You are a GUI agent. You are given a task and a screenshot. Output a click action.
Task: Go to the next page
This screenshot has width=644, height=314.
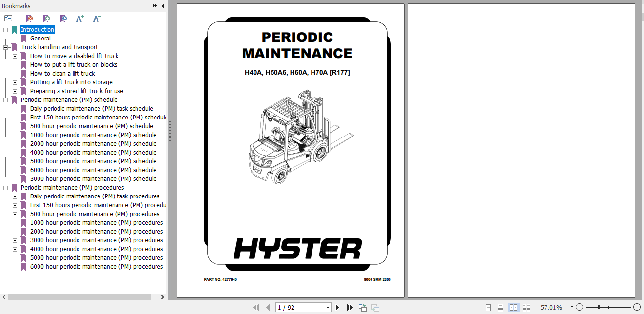click(337, 307)
